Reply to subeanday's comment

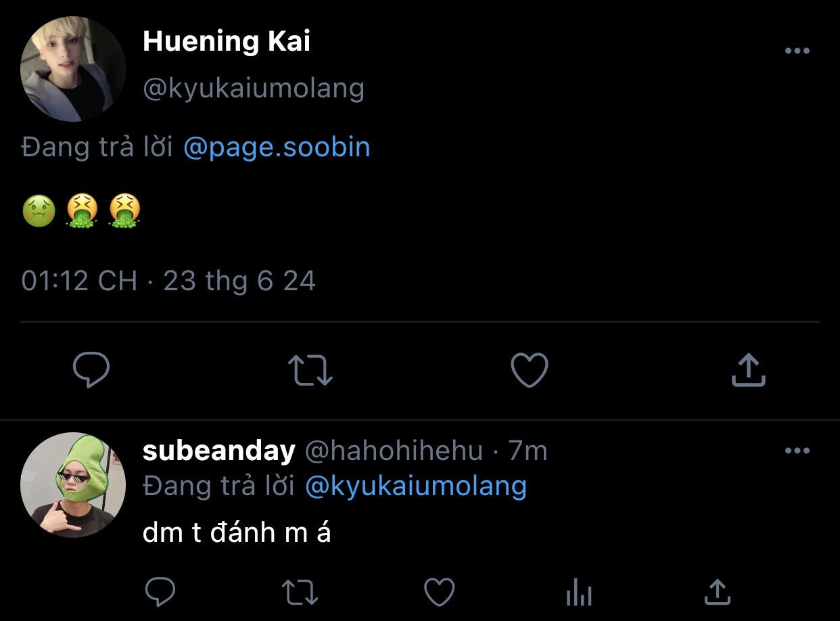coord(160,593)
